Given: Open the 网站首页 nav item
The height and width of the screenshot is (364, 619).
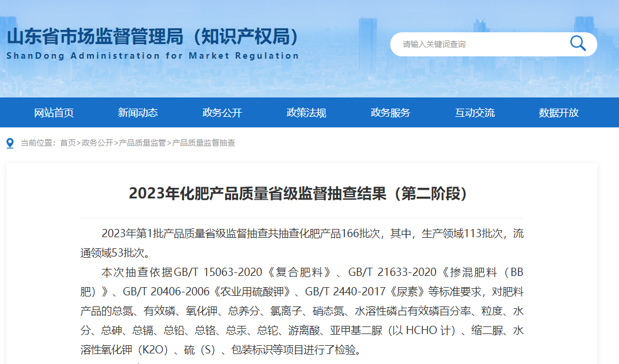Looking at the screenshot, I should click(x=53, y=113).
